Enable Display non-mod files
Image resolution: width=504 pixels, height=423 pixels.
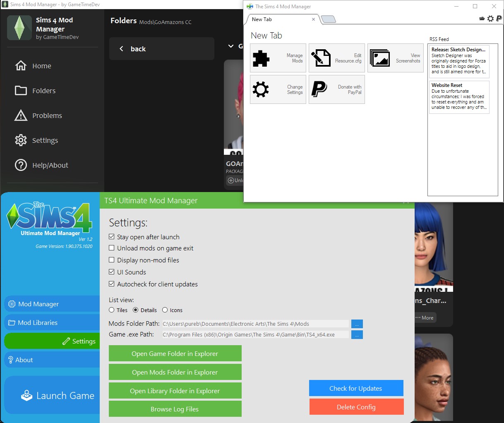(x=111, y=260)
